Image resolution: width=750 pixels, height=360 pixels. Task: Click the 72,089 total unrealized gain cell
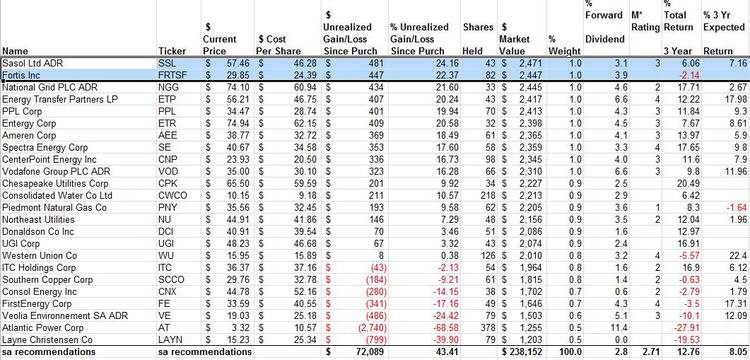[x=356, y=352]
